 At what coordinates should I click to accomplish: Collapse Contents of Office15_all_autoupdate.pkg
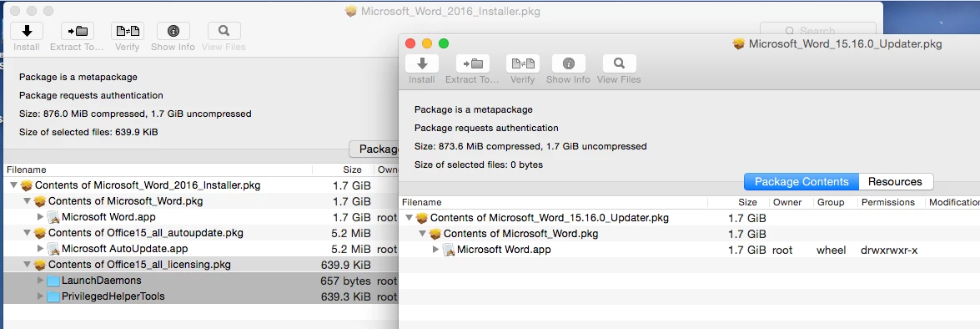point(27,233)
